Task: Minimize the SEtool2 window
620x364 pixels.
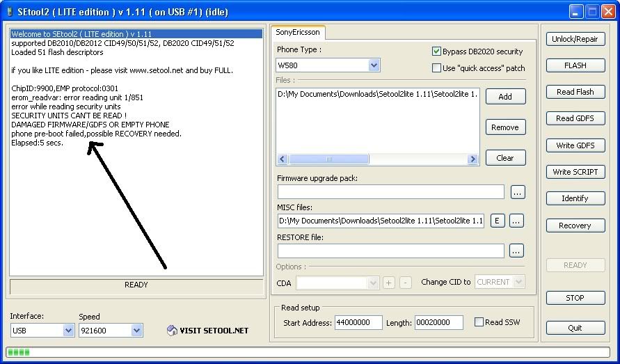Action: [x=576, y=12]
